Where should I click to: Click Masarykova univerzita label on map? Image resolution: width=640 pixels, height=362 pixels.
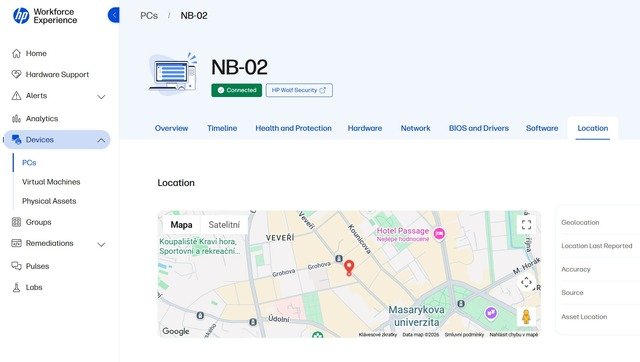(416, 316)
